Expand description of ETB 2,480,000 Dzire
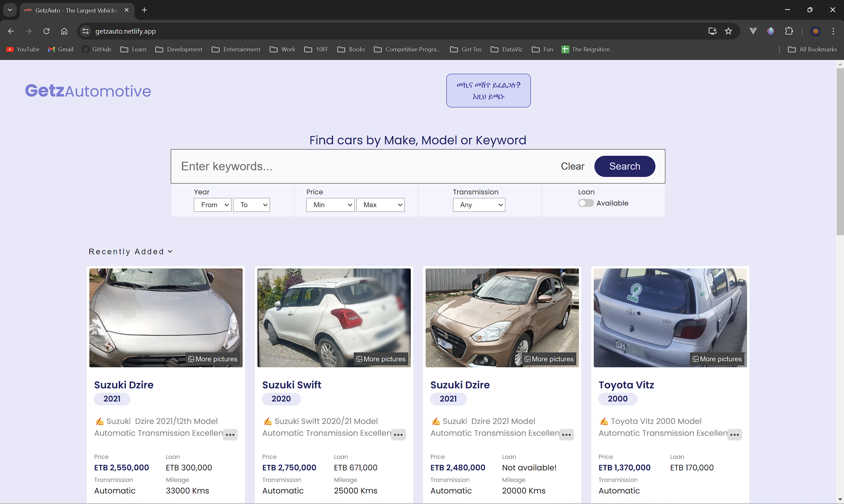Viewport: 844px width, 504px height. point(567,435)
